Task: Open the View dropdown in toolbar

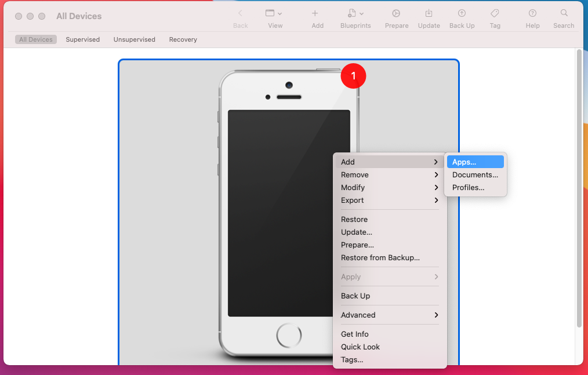Action: click(x=275, y=13)
